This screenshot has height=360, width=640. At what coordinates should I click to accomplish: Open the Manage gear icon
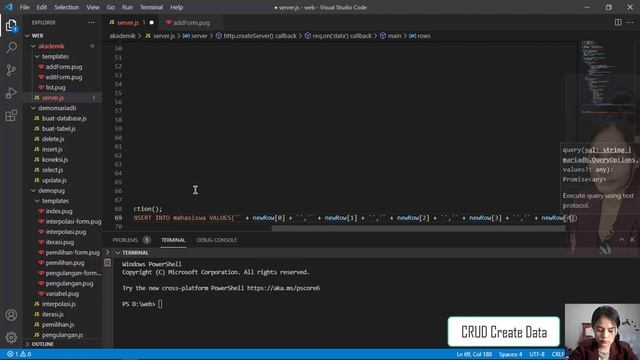click(11, 337)
